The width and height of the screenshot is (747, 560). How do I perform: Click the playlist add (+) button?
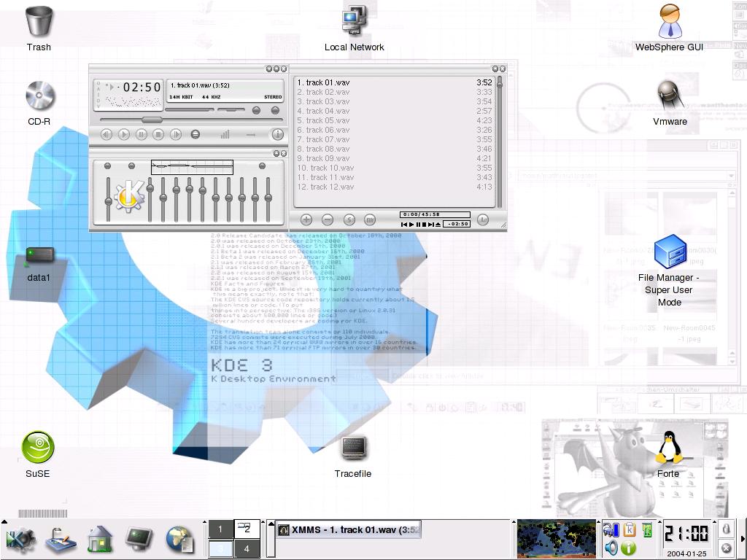pos(306,219)
